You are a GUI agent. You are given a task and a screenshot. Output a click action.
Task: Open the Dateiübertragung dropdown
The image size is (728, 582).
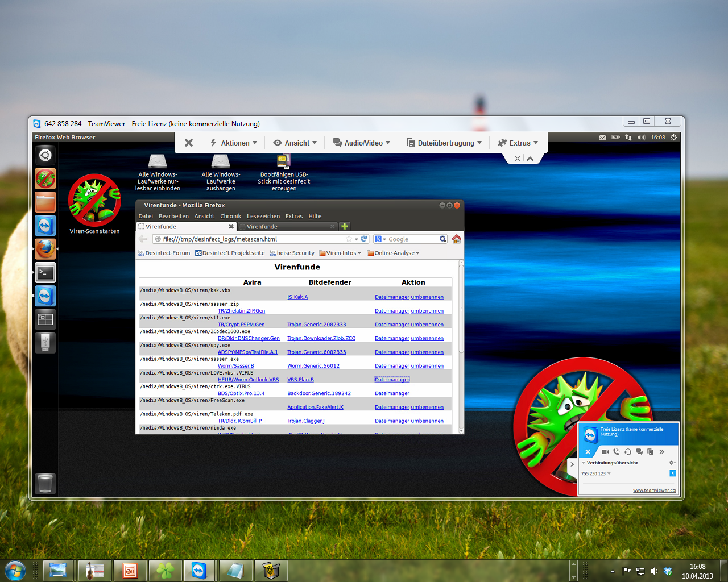tap(444, 143)
